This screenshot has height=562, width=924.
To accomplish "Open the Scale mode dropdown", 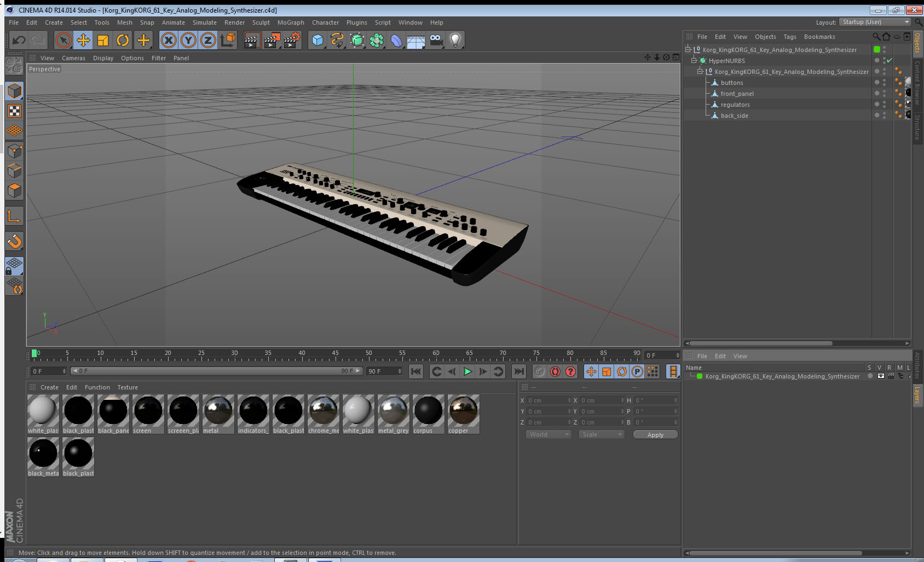I will tap(602, 434).
